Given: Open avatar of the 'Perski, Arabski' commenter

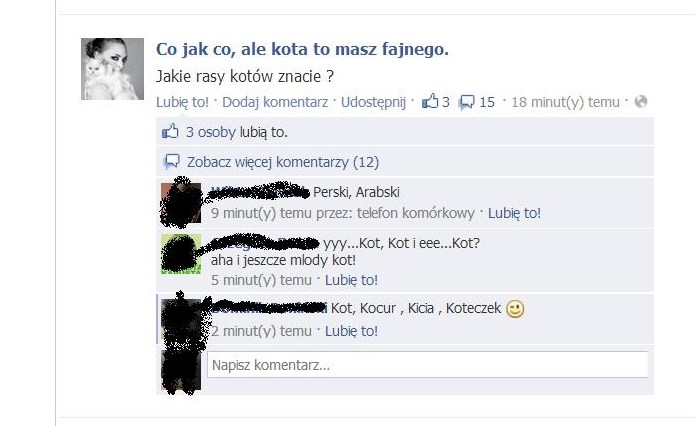Looking at the screenshot, I should pyautogui.click(x=181, y=203).
